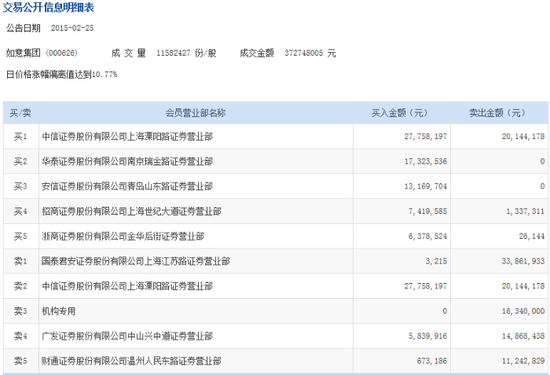Image resolution: width=550 pixels, height=375 pixels.
Task: Select the 买1 rank cell
Action: point(20,136)
